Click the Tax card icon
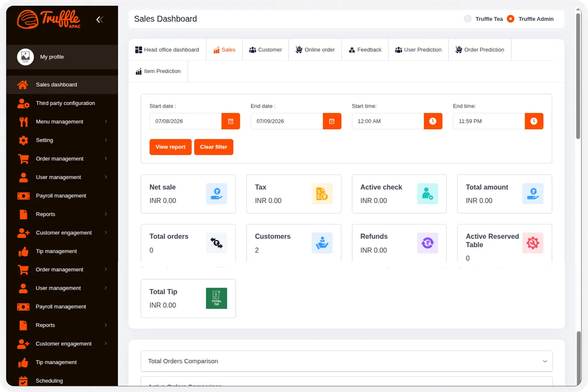 tap(322, 194)
